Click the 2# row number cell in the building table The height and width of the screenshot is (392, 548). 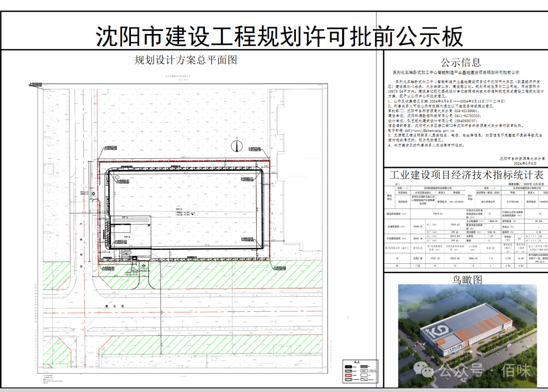pyautogui.click(x=397, y=266)
